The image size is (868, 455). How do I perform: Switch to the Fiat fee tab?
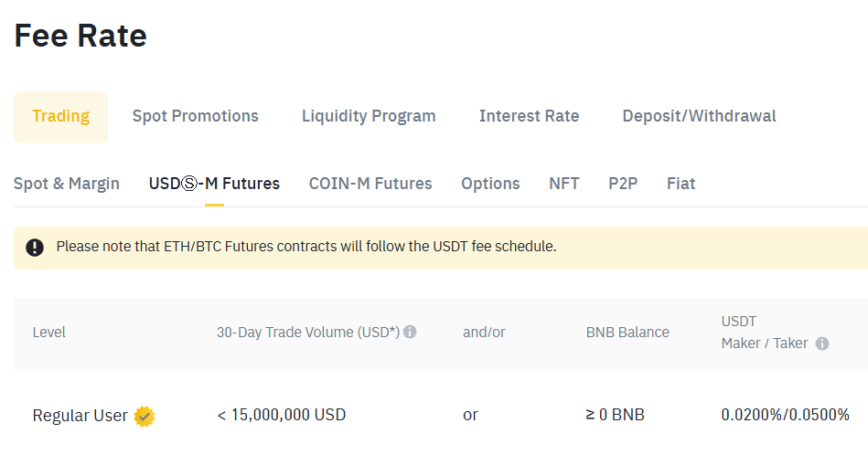680,184
